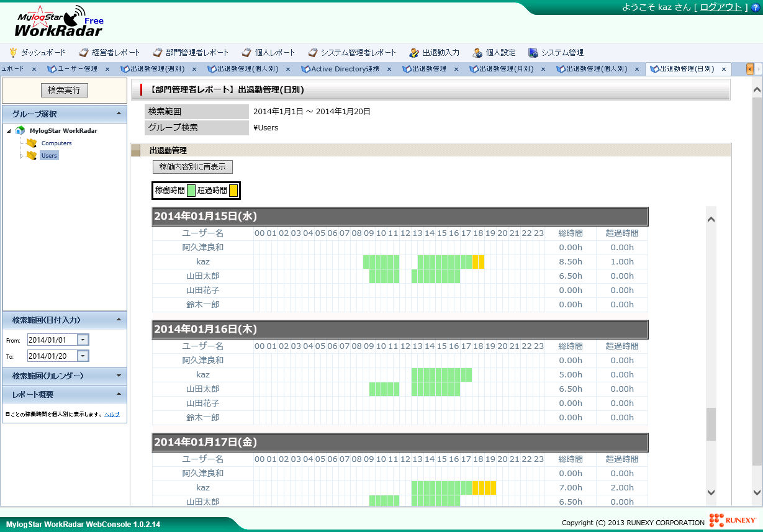Click the 検索実行 button

pyautogui.click(x=64, y=91)
